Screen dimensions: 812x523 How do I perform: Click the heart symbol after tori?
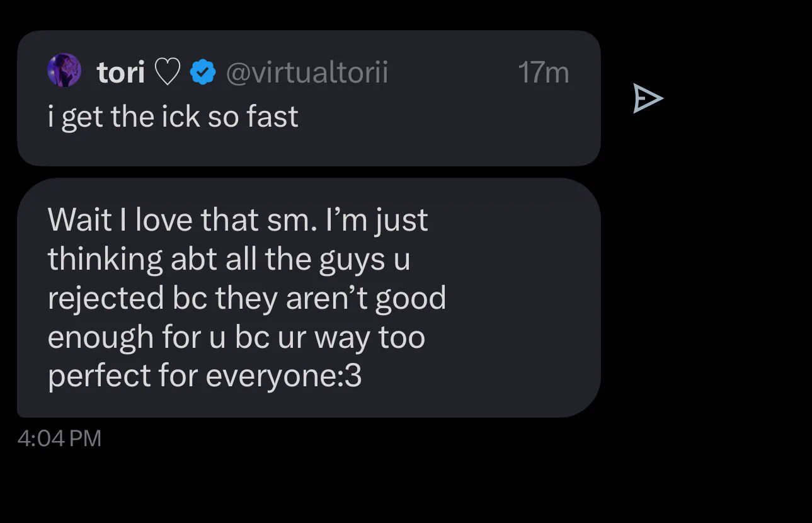coord(167,73)
